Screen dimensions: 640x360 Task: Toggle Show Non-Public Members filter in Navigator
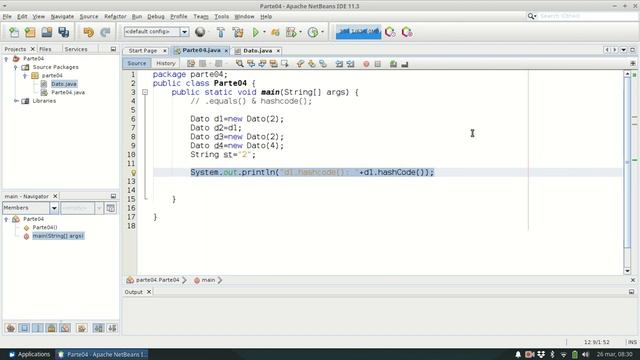point(51,328)
